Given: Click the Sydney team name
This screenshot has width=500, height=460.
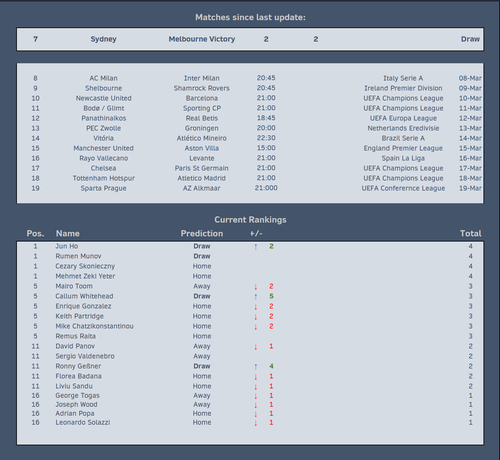Looking at the screenshot, I should tap(103, 39).
